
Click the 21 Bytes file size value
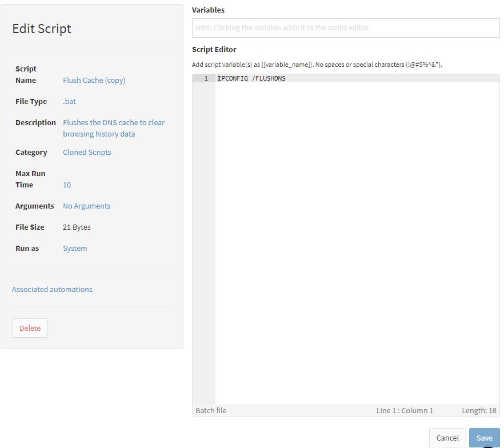(x=77, y=227)
